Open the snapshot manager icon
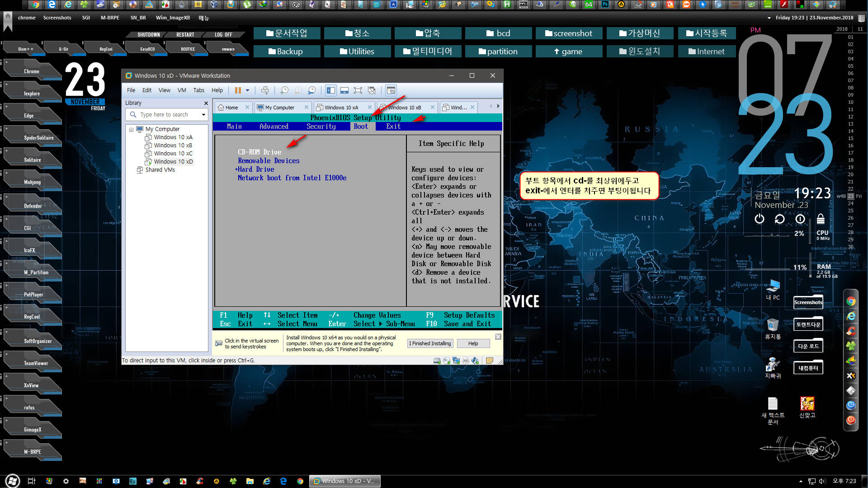Image resolution: width=868 pixels, height=488 pixels. [312, 90]
